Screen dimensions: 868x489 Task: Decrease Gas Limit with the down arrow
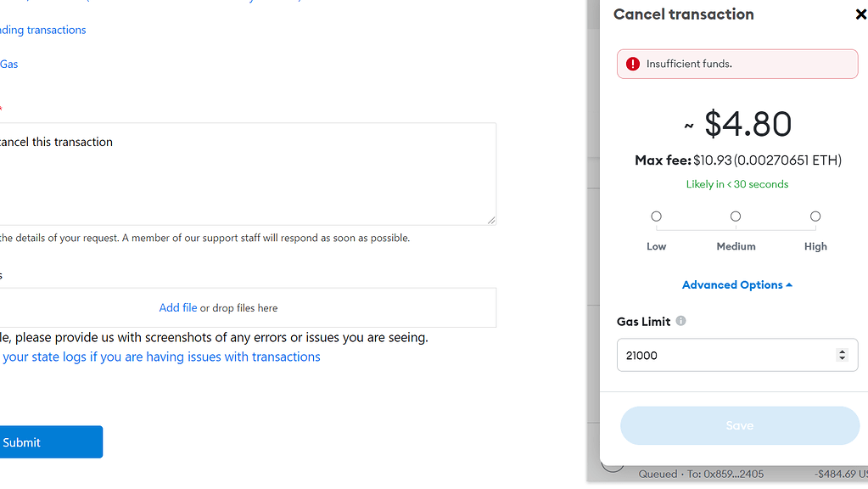click(842, 359)
